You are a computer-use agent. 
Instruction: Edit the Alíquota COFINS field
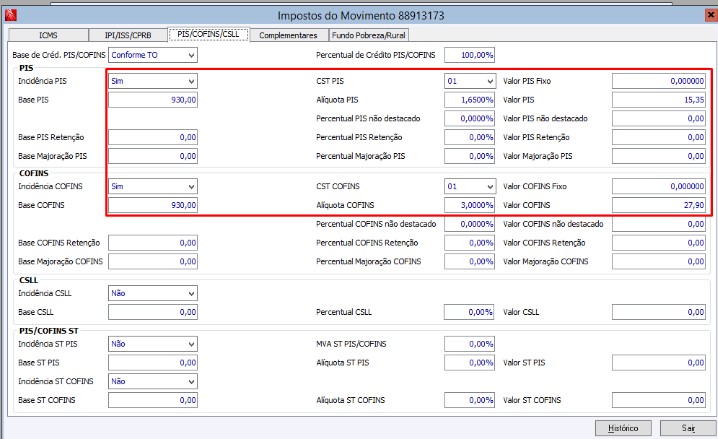pyautogui.click(x=469, y=205)
